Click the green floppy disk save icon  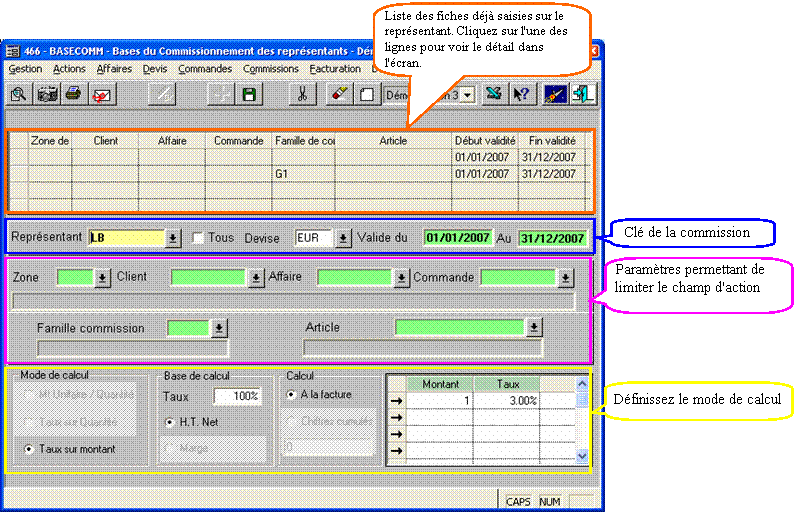tap(248, 94)
